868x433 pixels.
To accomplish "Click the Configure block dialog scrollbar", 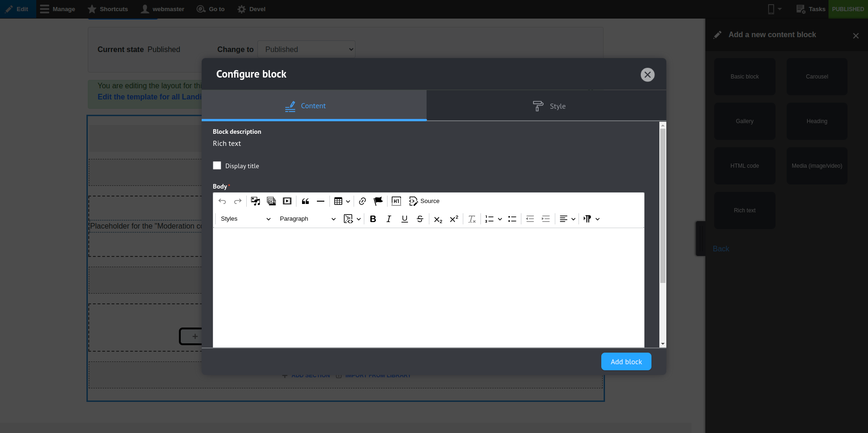I will coord(663,206).
